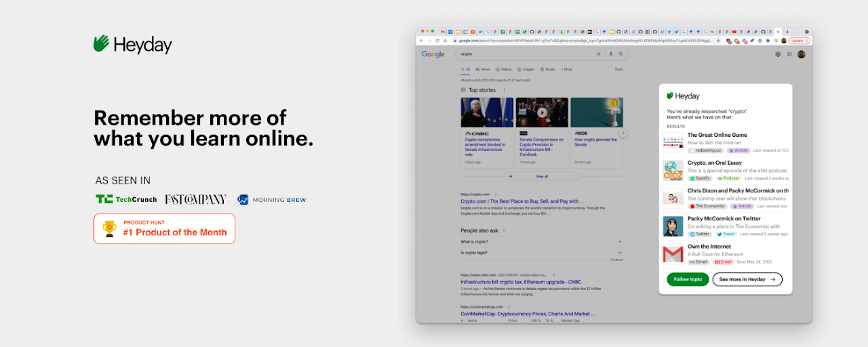Click the Heyday hand logo on the left
868x347 pixels.
101,44
